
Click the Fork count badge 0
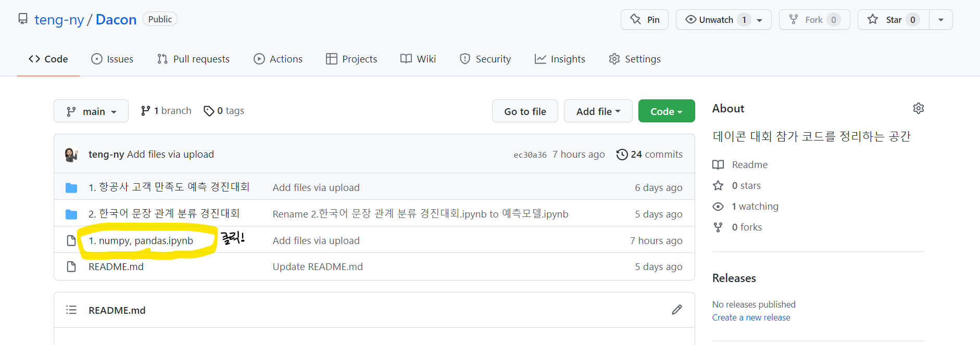tap(834, 20)
